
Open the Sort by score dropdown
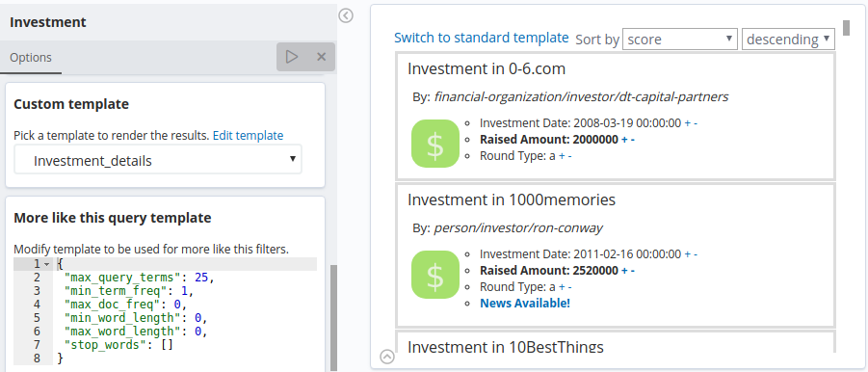click(x=680, y=40)
